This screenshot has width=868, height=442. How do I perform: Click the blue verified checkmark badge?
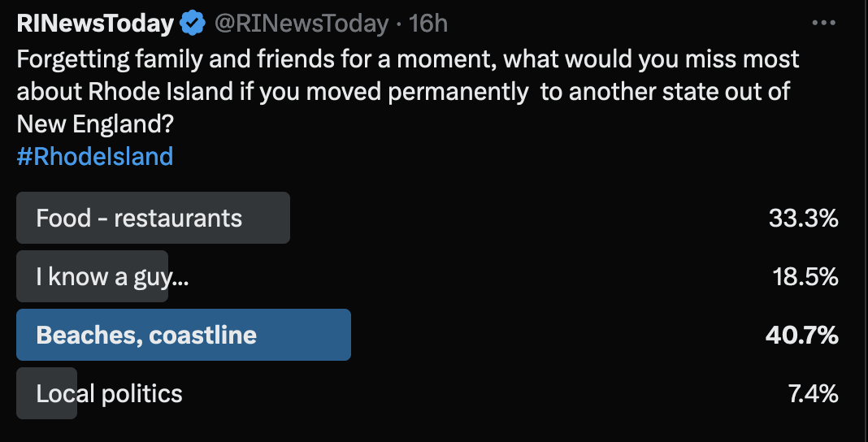pyautogui.click(x=193, y=24)
